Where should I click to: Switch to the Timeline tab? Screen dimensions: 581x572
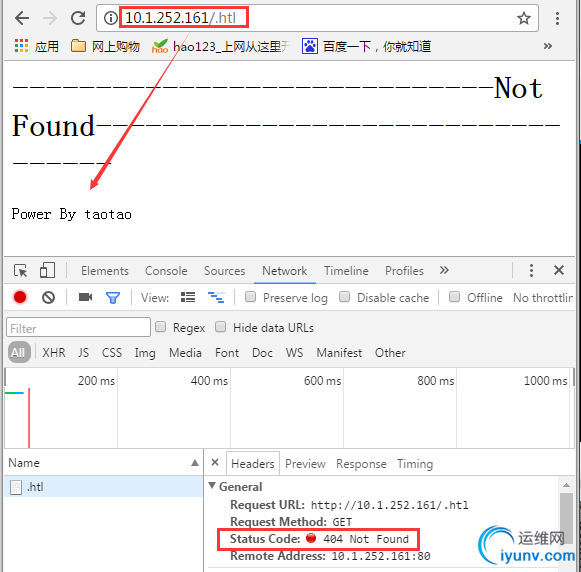346,271
